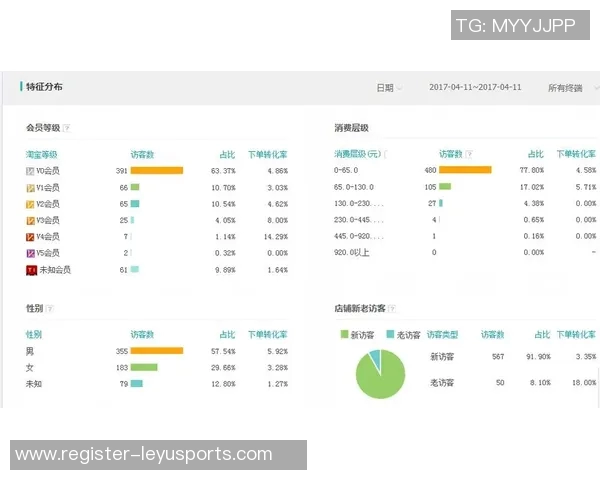Click the V2会员 level icon
Viewport: 600px width, 480px height.
30,204
